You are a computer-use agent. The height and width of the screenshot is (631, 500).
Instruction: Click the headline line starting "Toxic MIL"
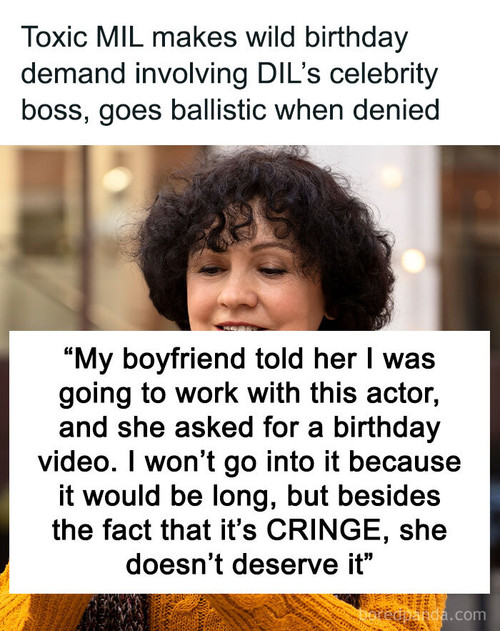click(x=214, y=38)
